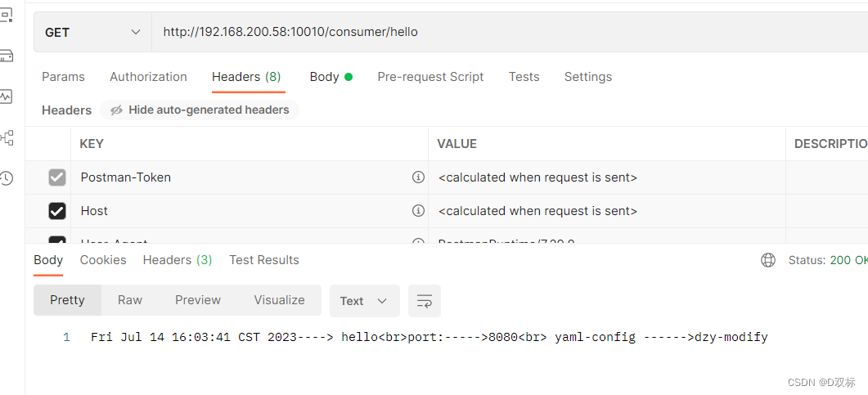The height and width of the screenshot is (395, 868).
Task: Click the Postman-Token calculated value cell
Action: (607, 177)
